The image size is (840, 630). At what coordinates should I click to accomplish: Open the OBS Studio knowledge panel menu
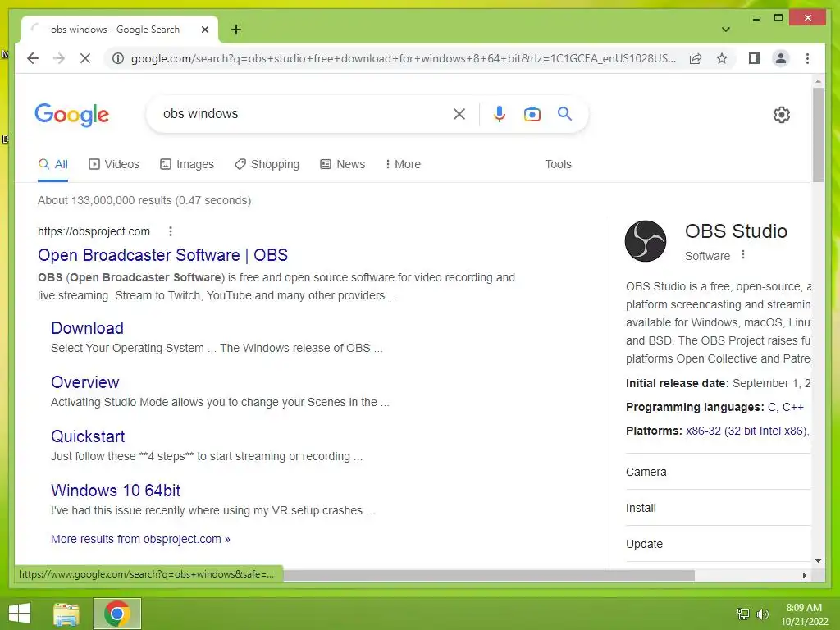743,255
